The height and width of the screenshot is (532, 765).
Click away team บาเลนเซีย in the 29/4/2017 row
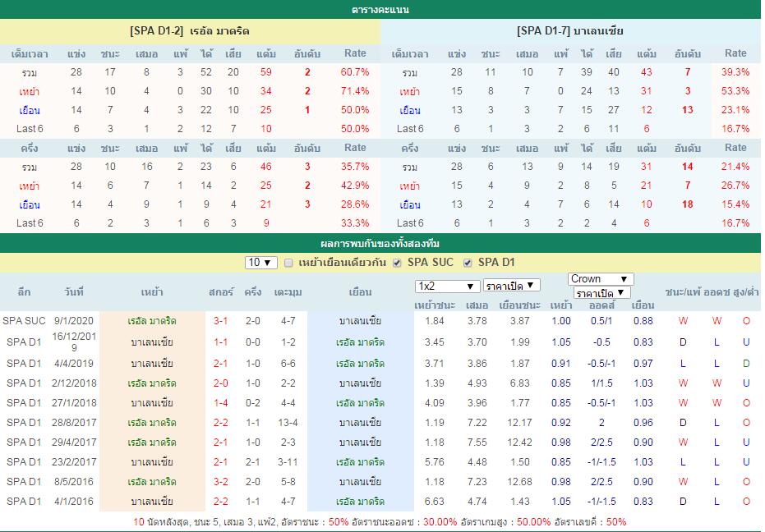pos(360,443)
